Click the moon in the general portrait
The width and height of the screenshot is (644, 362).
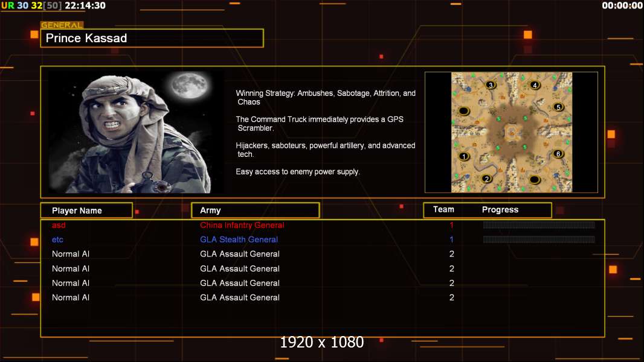point(190,85)
